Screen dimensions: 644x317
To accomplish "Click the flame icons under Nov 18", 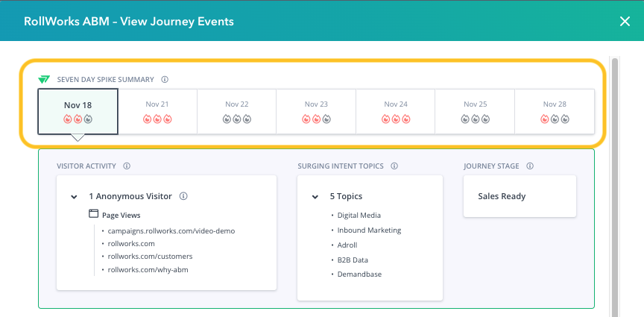I will (x=78, y=119).
